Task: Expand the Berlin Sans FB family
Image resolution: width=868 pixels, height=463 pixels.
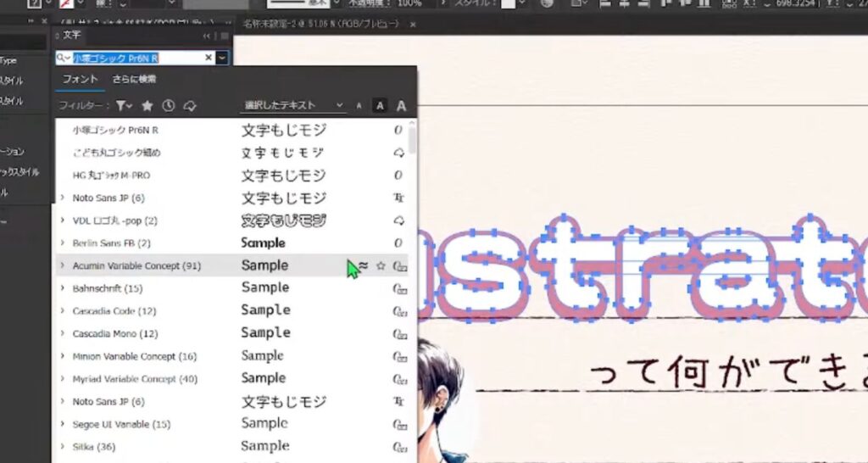Action: click(63, 243)
